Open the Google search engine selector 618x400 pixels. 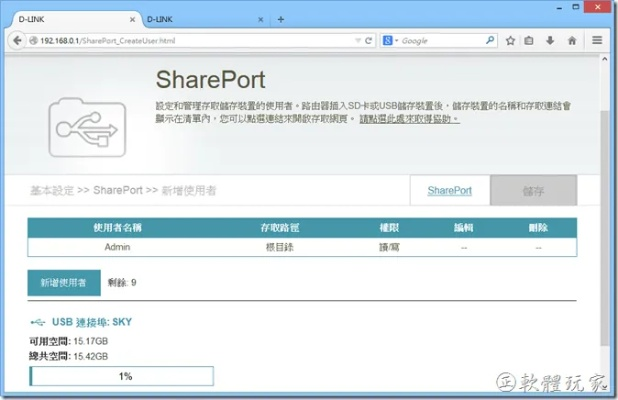point(390,40)
